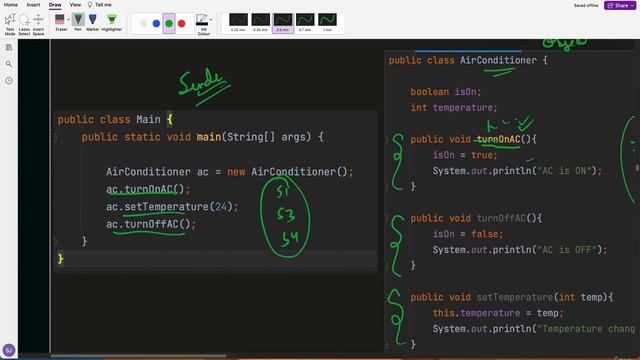Click the vertical scrollbar thumb on the right edge
Viewport: 640px width, 360px height.
pyautogui.click(x=637, y=167)
